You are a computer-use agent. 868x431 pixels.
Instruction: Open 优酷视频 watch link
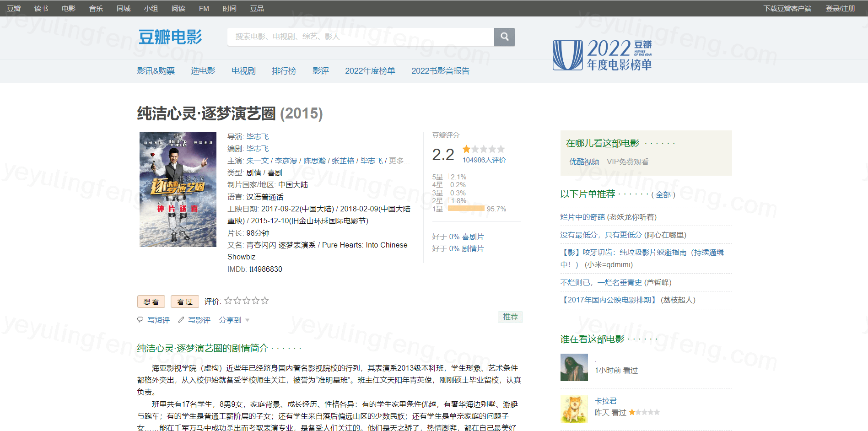tap(584, 162)
